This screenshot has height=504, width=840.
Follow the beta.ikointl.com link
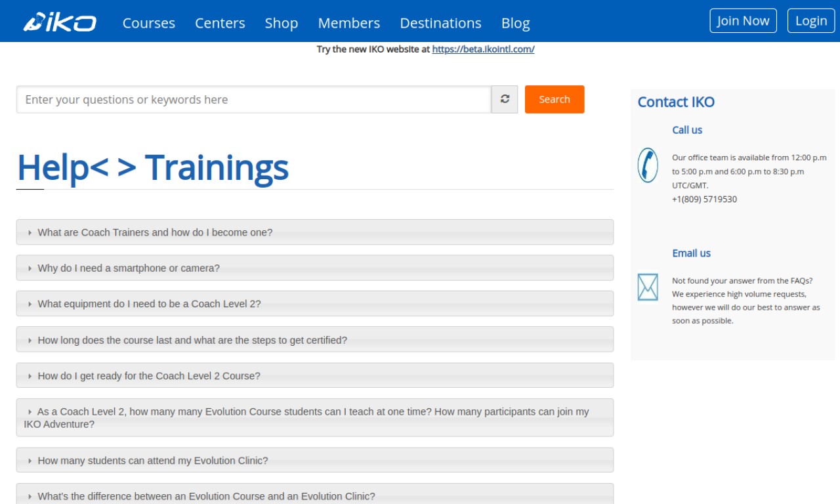click(483, 49)
